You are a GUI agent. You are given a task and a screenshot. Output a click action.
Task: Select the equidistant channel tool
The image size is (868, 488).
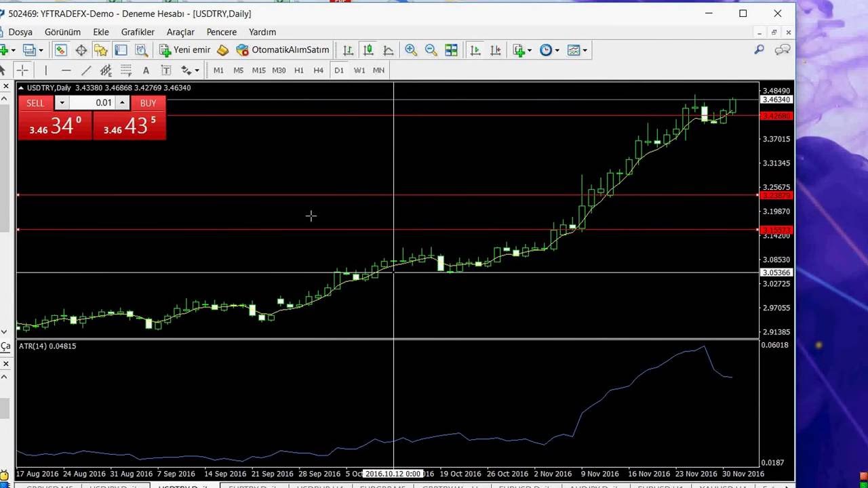tap(106, 70)
